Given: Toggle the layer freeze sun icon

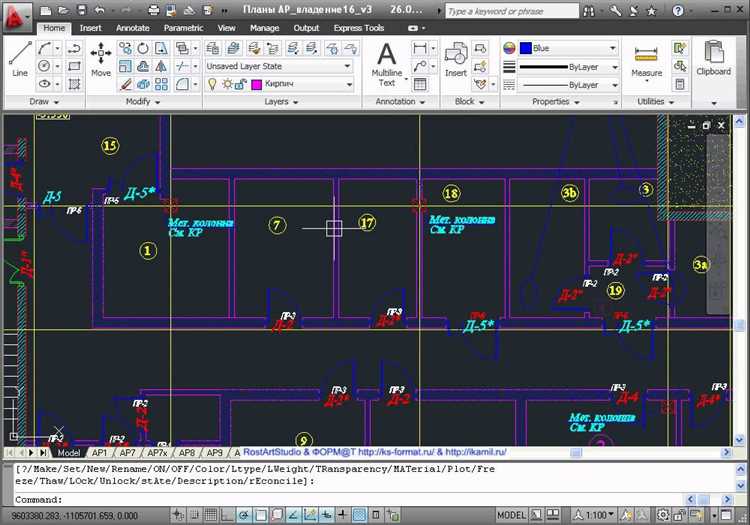Looking at the screenshot, I should click(227, 85).
